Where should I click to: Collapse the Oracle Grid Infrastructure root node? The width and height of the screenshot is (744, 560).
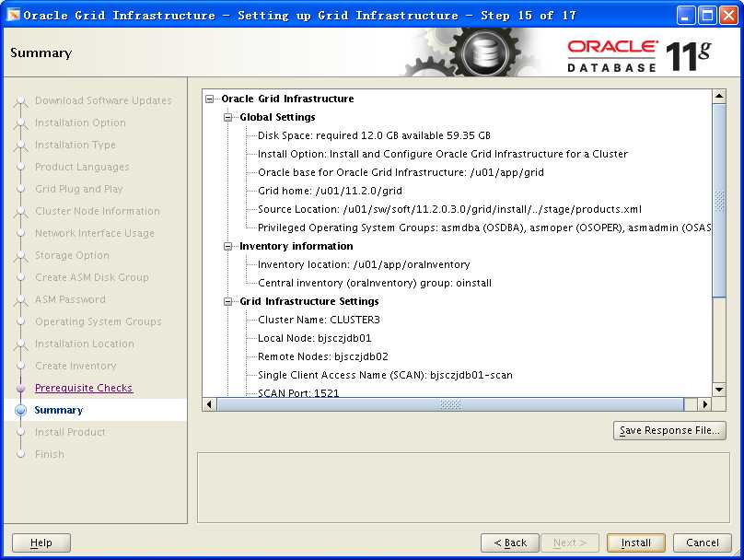(209, 99)
